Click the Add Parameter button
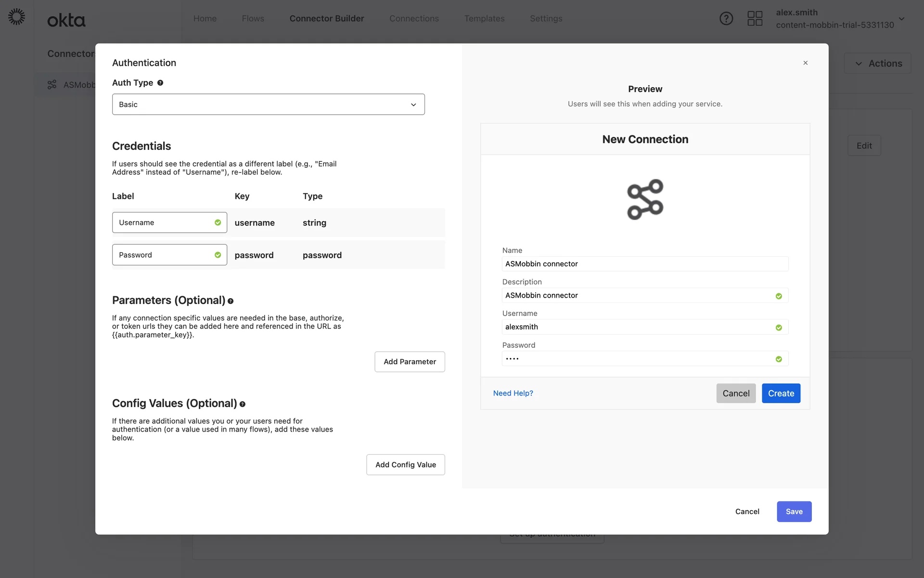Screen dimensions: 924x578 click(410, 362)
